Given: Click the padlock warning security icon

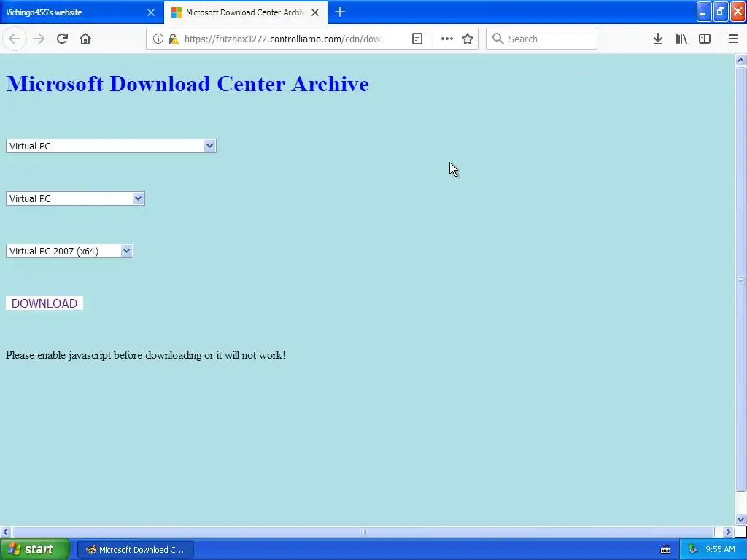Looking at the screenshot, I should click(174, 39).
